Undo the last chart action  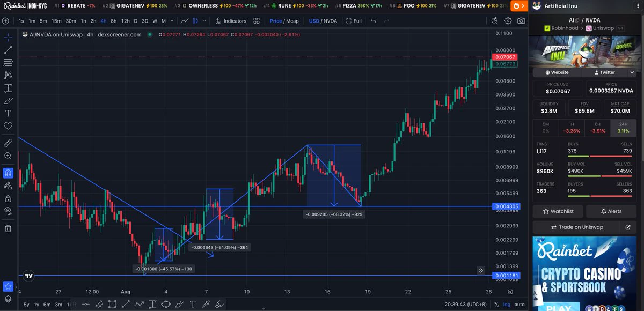[x=374, y=21]
